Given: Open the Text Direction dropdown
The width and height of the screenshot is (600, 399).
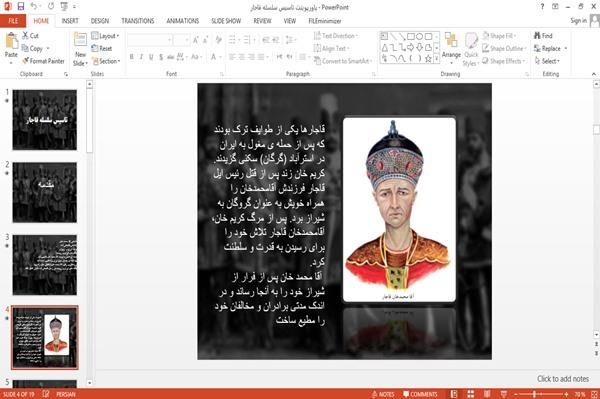Looking at the screenshot, I should (336, 36).
